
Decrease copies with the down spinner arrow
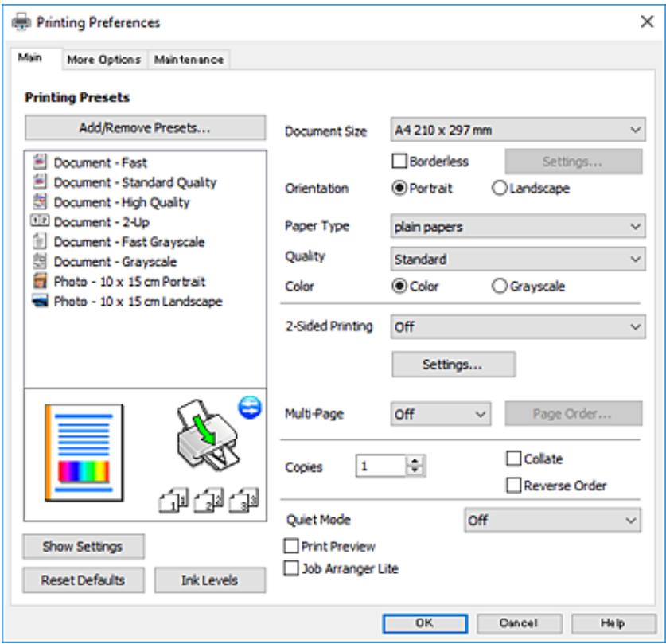point(415,470)
